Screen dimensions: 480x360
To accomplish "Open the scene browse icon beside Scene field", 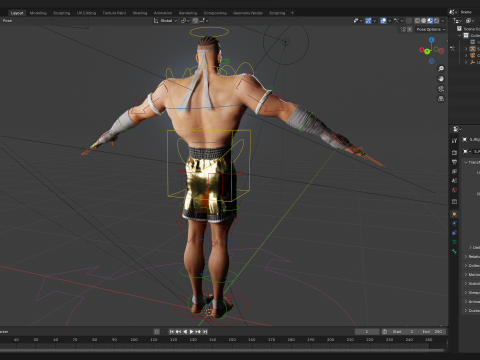I will coord(453,12).
